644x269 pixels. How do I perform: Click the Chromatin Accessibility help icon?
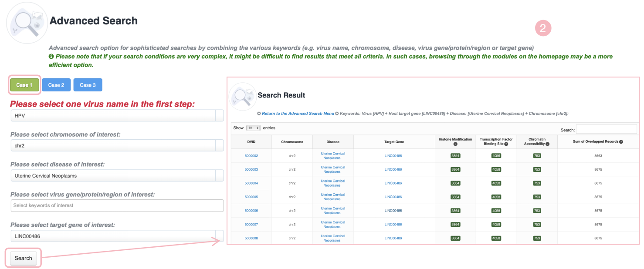click(547, 144)
